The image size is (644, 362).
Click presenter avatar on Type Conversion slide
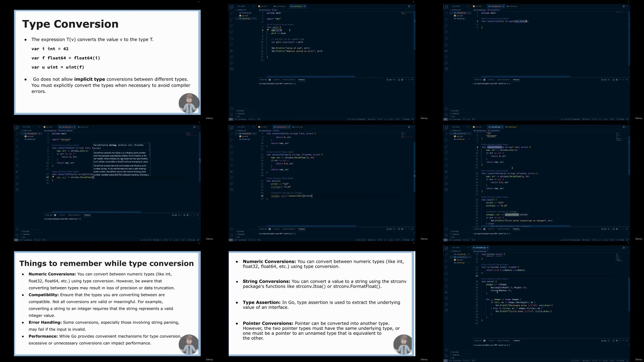point(189,103)
